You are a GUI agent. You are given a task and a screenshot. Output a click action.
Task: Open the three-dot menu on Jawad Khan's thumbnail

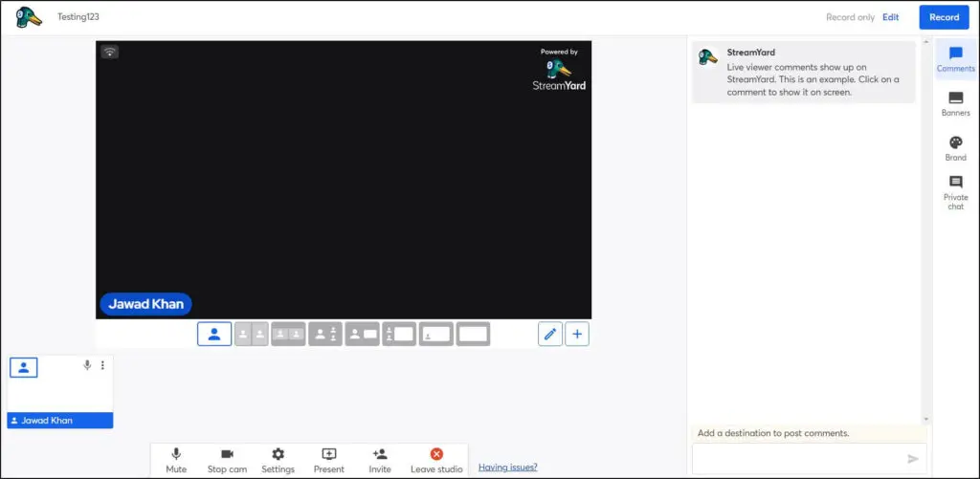[x=102, y=365]
